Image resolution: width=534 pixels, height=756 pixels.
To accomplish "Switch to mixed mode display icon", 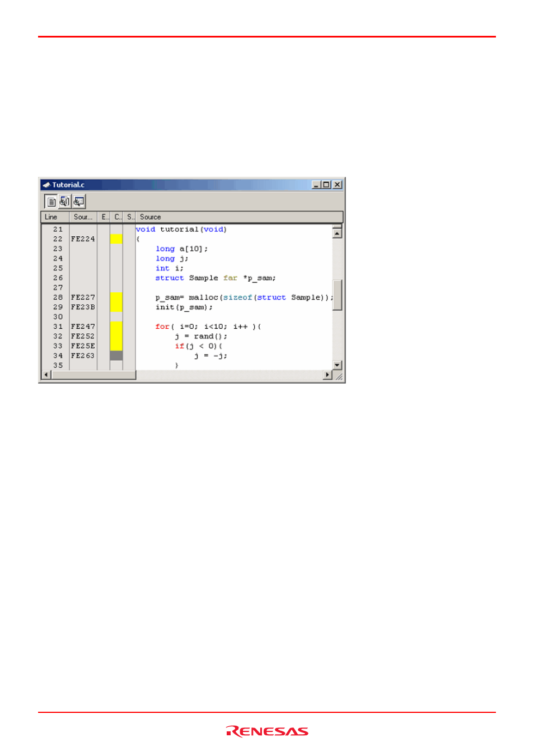I will pos(65,202).
